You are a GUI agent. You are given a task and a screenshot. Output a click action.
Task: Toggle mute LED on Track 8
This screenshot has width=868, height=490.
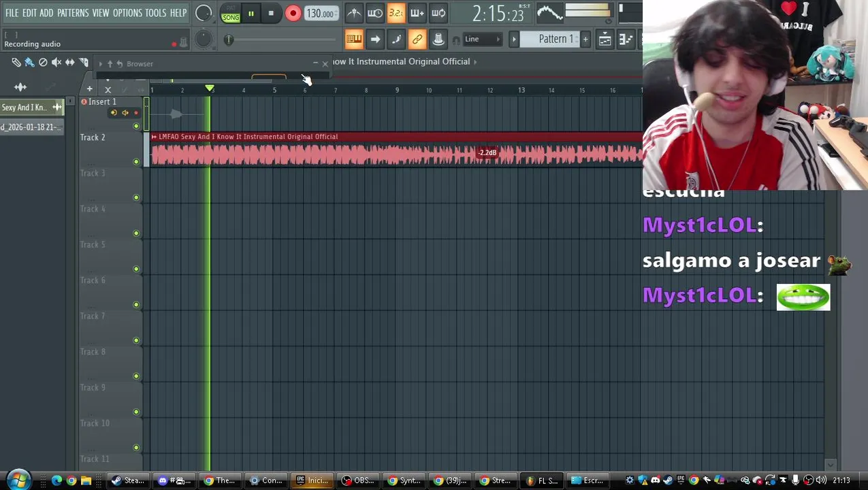coord(136,376)
